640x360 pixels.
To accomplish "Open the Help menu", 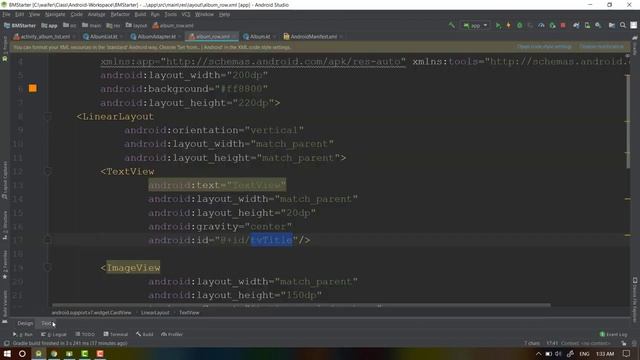I will pyautogui.click(x=224, y=14).
